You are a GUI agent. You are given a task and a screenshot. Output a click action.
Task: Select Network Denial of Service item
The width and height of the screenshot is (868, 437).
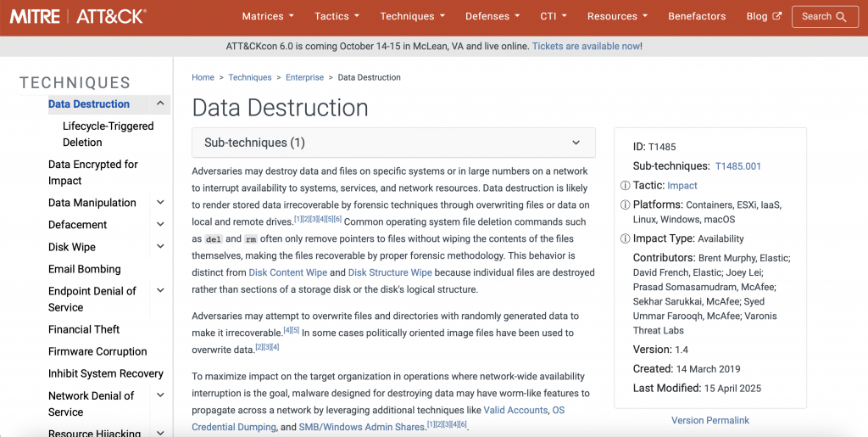tap(92, 404)
